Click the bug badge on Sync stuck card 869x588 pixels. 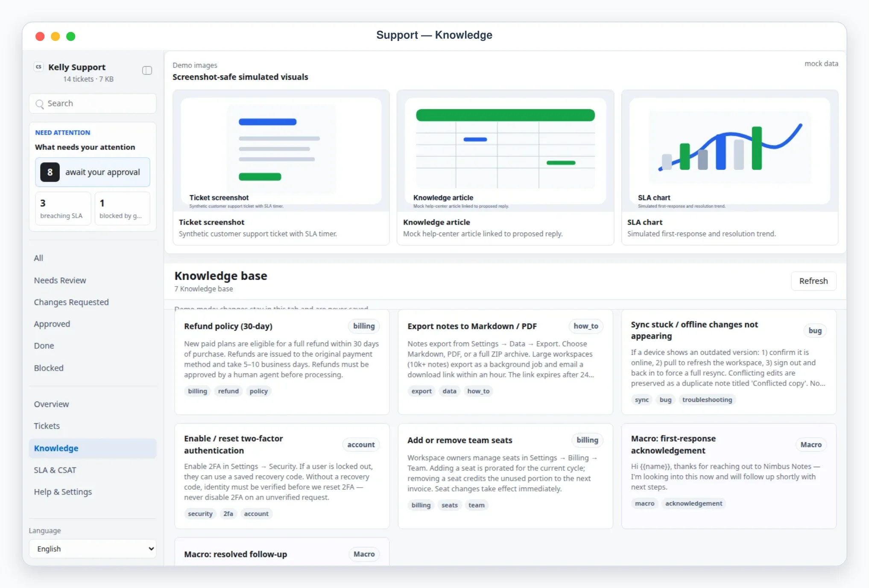click(x=815, y=331)
